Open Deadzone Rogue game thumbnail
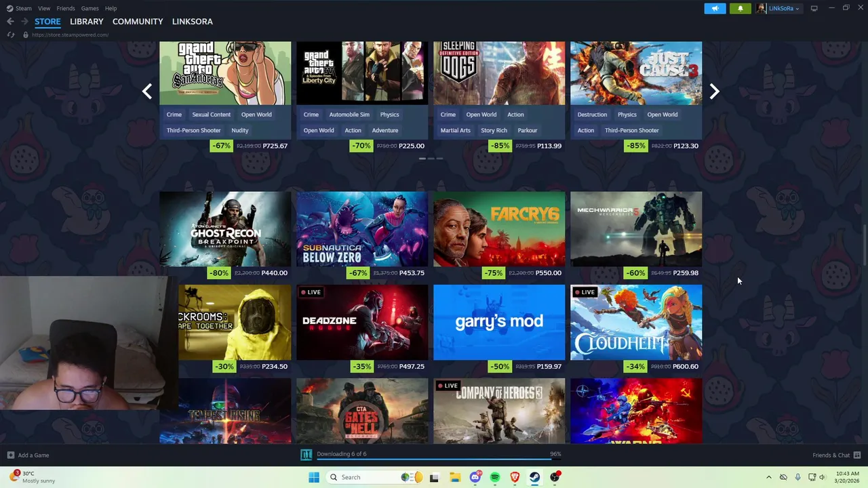Screen dimensions: 868x488 (x=362, y=322)
